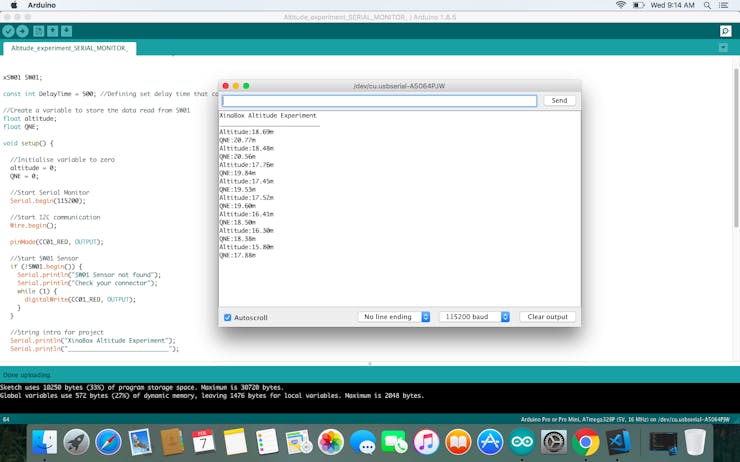
Task: Click the Arduino Pro or Pro Mini board status text
Action: pos(625,420)
